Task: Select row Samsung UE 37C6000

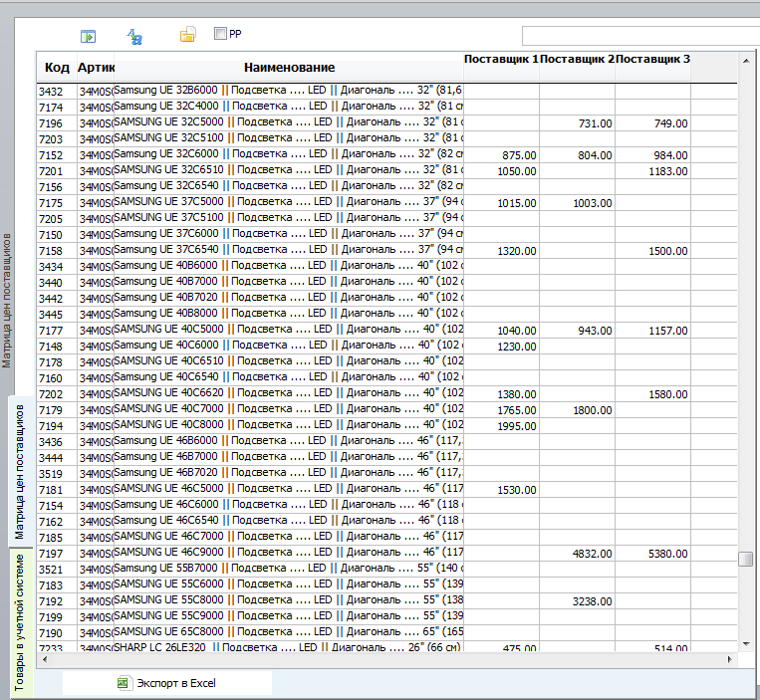Action: pos(386,235)
